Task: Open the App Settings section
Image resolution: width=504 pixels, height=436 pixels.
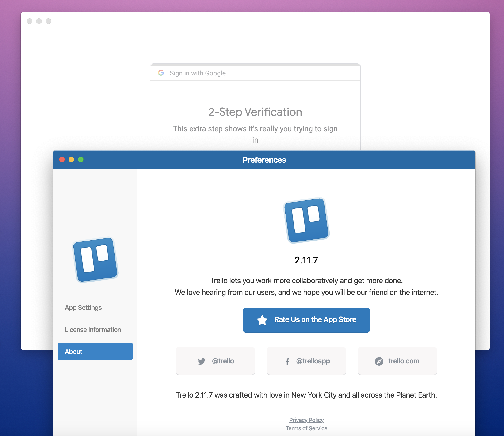Action: click(83, 308)
